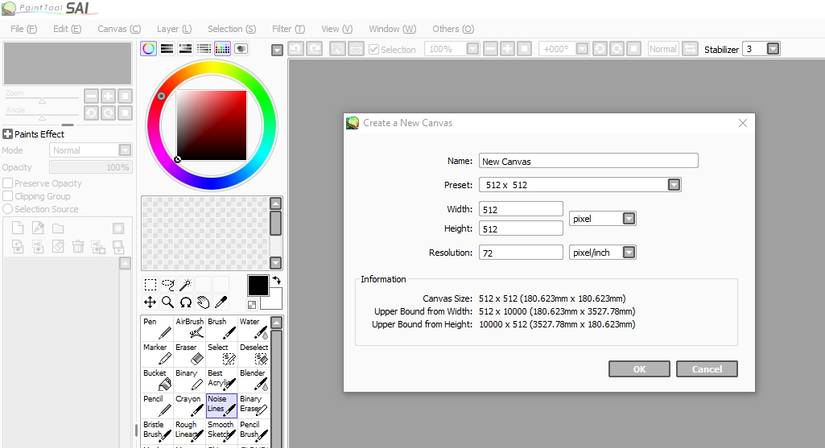
Task: Pick a shade in the red color square
Action: pyautogui.click(x=211, y=125)
